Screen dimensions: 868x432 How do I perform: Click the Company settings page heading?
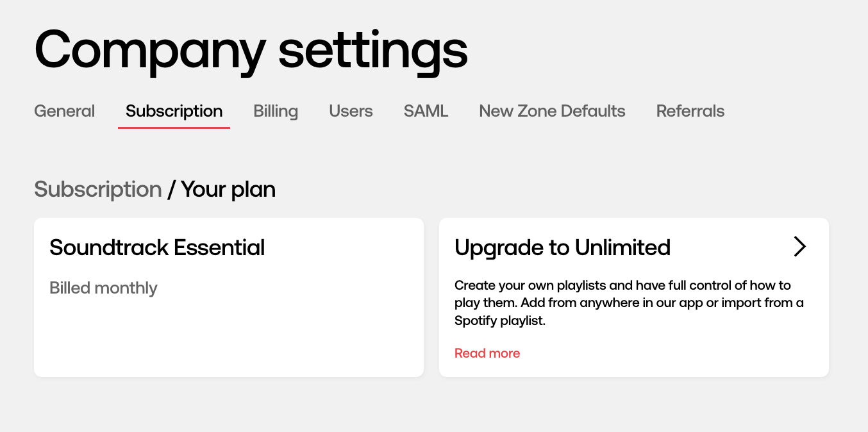[x=251, y=50]
